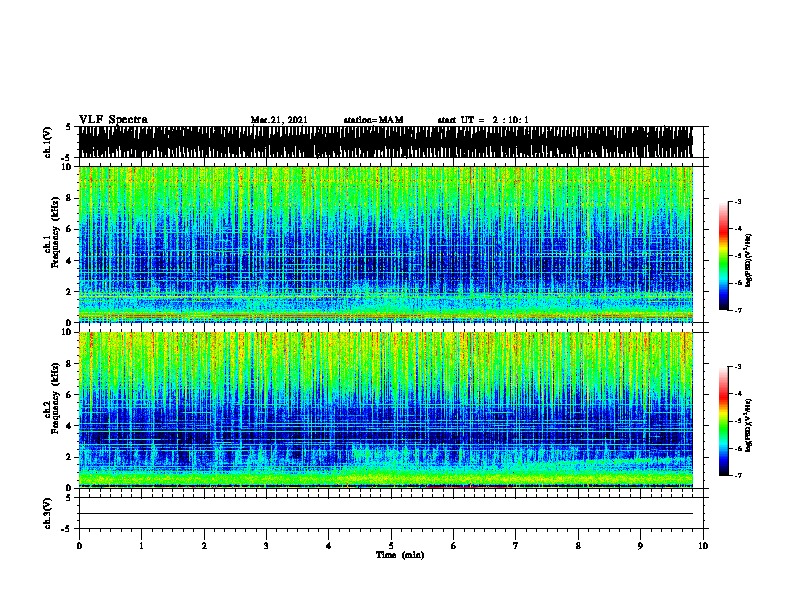The width and height of the screenshot is (792, 612).
Task: Click time axis tick label "0"
Action: tap(79, 546)
